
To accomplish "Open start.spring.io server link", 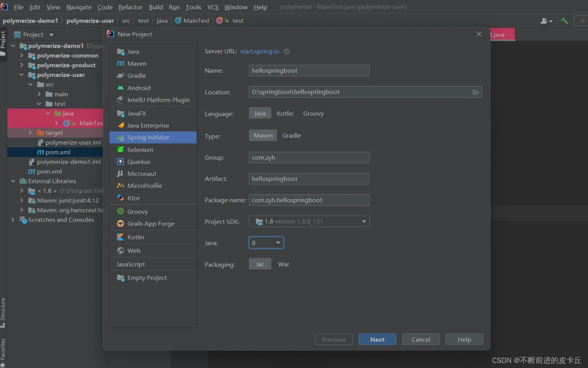I will (260, 51).
